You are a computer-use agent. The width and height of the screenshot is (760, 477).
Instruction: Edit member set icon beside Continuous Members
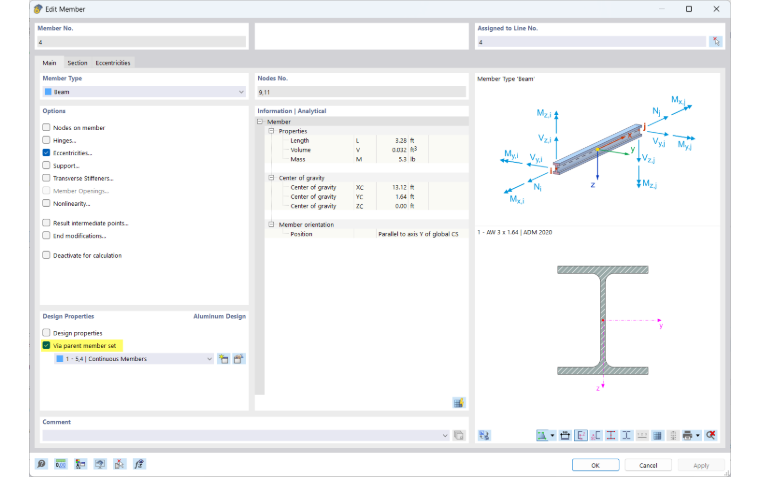tap(238, 359)
